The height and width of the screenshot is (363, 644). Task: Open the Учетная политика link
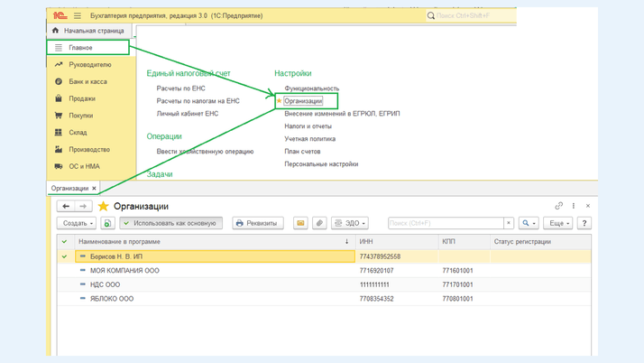pyautogui.click(x=309, y=139)
